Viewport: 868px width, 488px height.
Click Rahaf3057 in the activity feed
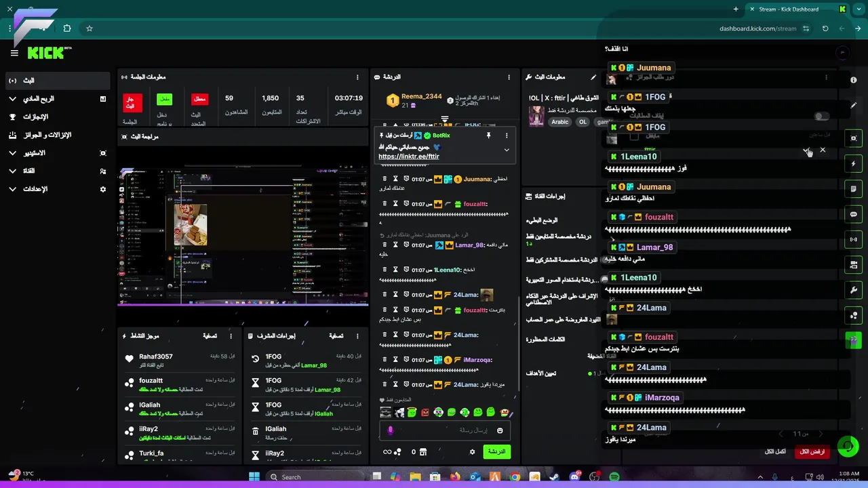156,357
